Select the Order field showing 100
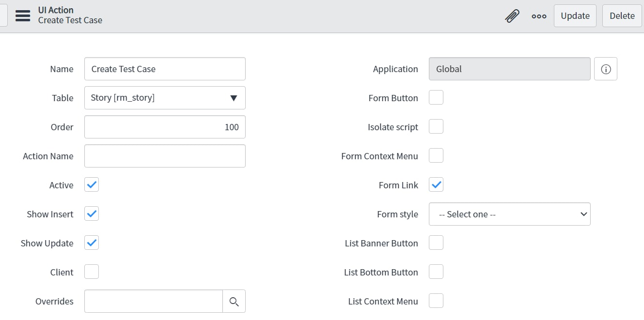This screenshot has width=644, height=320. (165, 127)
